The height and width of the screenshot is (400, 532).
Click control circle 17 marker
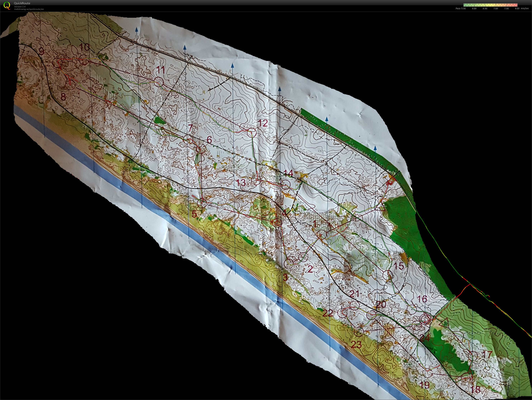[x=473, y=356]
